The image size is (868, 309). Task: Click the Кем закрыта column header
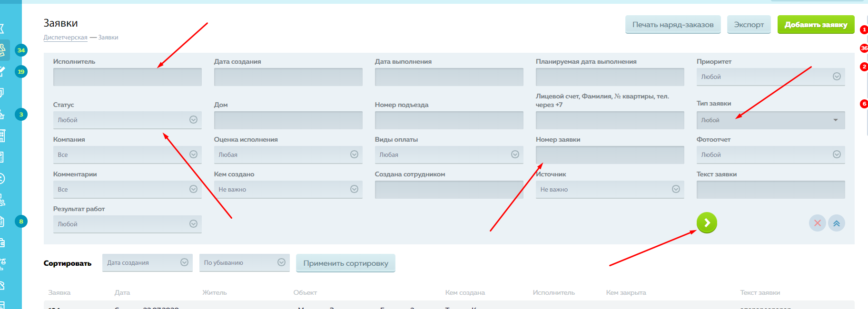pyautogui.click(x=626, y=293)
